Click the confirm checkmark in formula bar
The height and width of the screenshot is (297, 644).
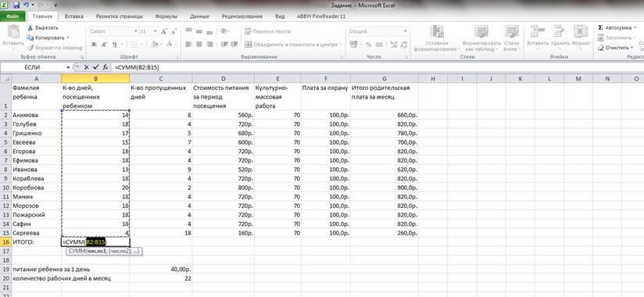click(95, 67)
